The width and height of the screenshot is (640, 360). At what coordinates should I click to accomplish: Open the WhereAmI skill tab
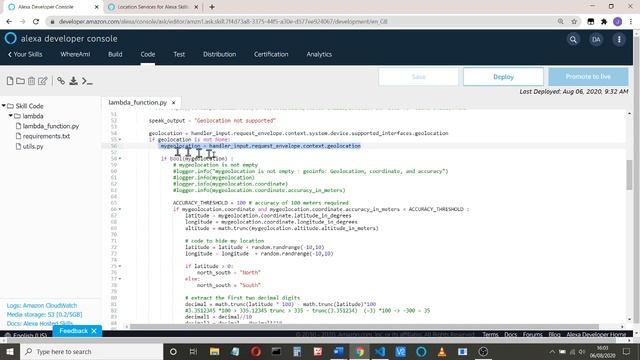pos(75,54)
